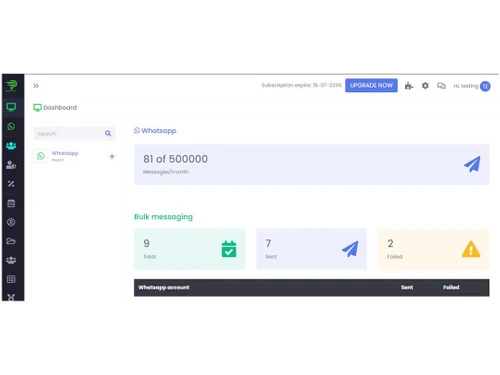The image size is (500, 375).
Task: Click paper plane icon in Sent card
Action: click(350, 249)
